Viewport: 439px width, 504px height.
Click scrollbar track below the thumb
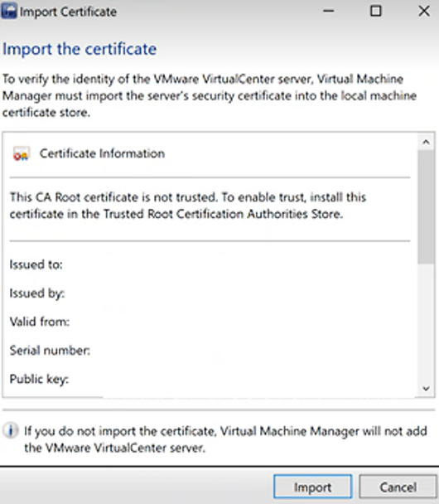[426, 322]
